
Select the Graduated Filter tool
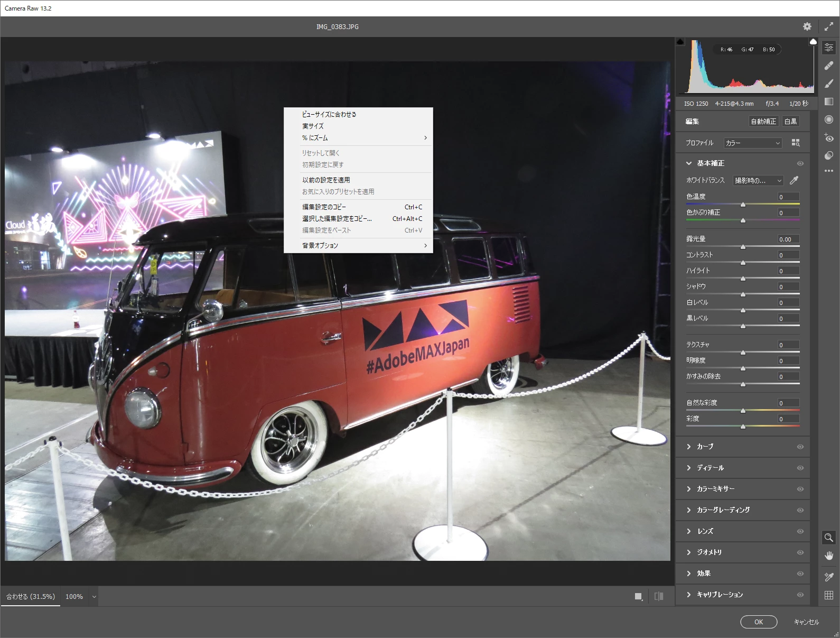[828, 101]
